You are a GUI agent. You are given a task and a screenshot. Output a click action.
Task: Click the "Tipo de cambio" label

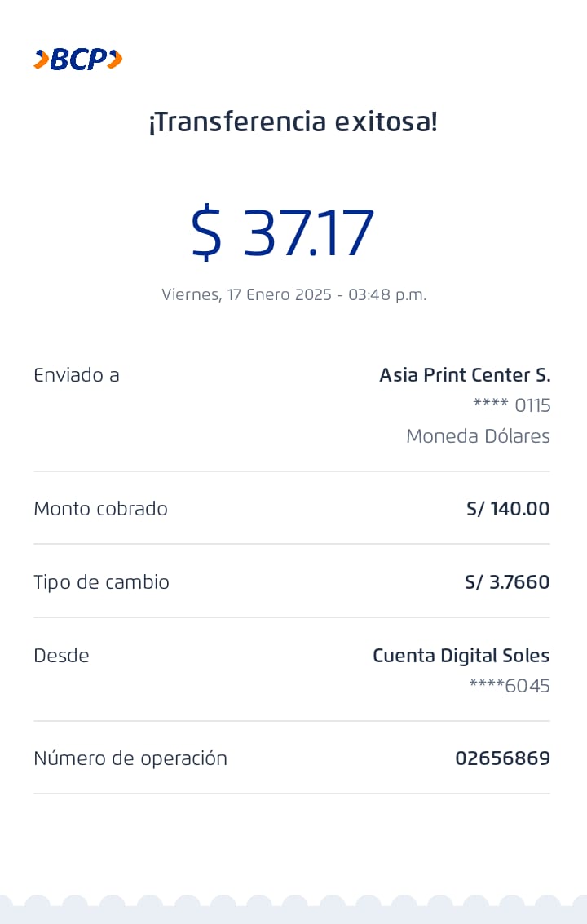coord(101,582)
